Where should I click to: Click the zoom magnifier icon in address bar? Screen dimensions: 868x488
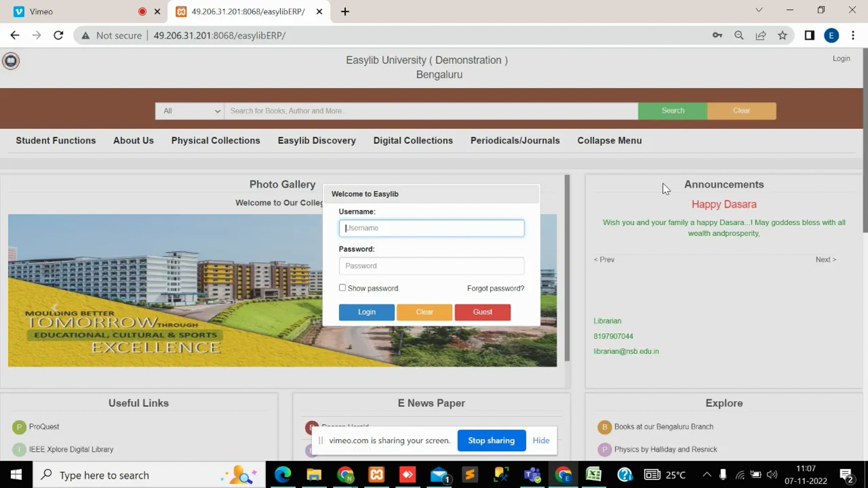[739, 35]
